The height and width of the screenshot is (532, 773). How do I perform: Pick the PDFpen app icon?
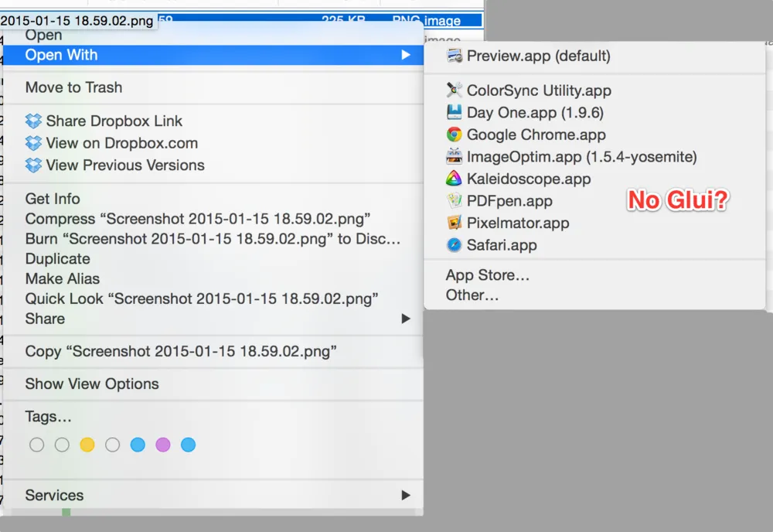[x=455, y=201]
